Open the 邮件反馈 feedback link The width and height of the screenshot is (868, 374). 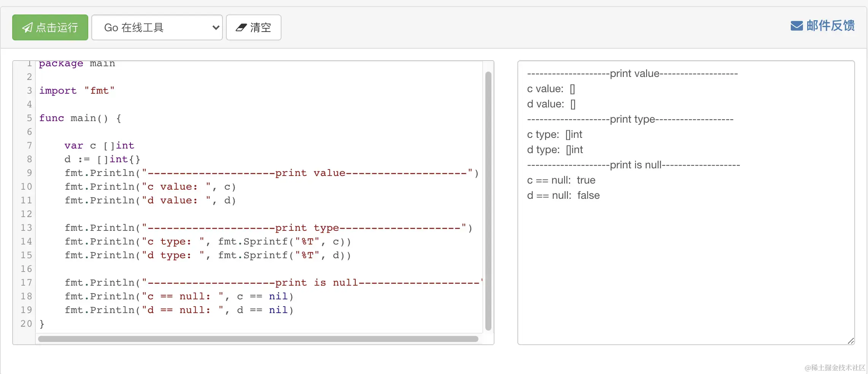830,26
